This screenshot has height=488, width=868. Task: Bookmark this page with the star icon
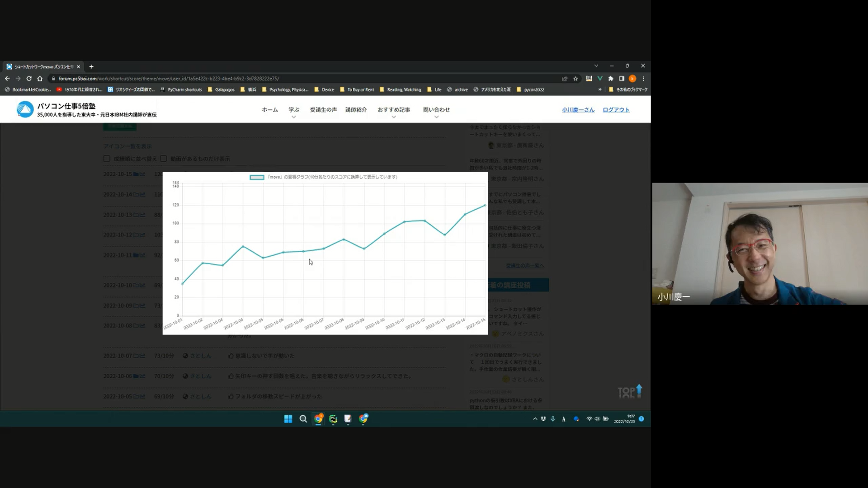(576, 79)
